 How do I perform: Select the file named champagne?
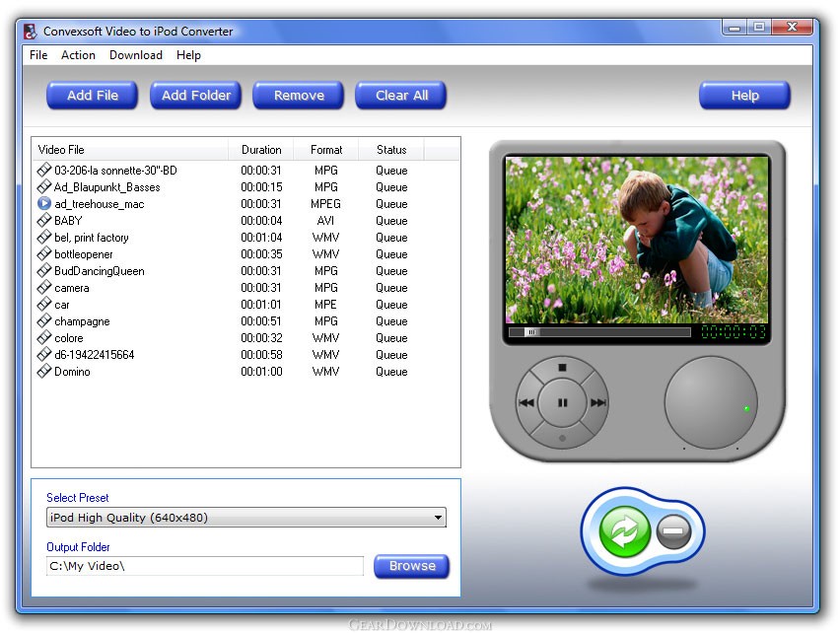(x=82, y=321)
